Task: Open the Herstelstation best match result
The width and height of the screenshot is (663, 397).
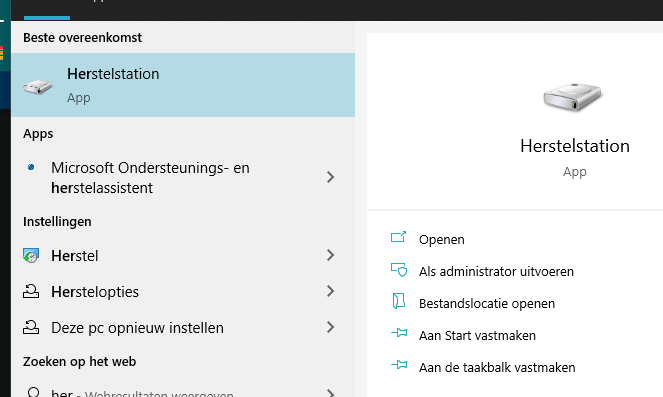Action: click(183, 85)
